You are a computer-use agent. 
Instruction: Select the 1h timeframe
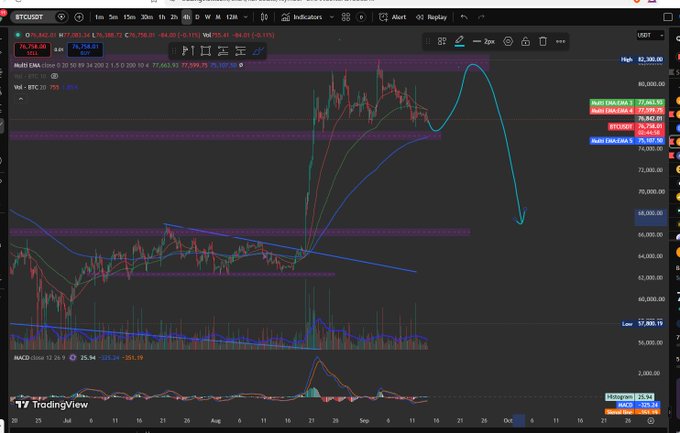pos(162,17)
